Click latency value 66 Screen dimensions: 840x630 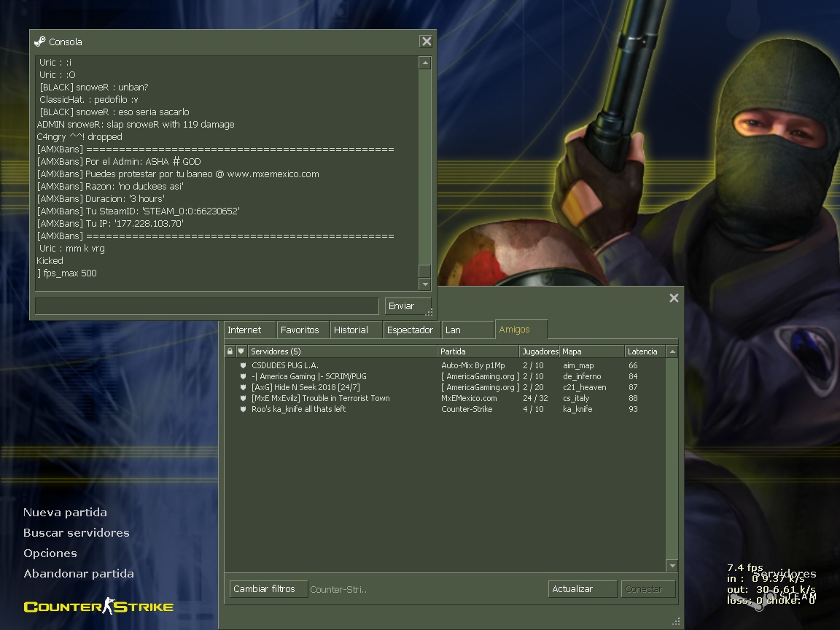633,365
